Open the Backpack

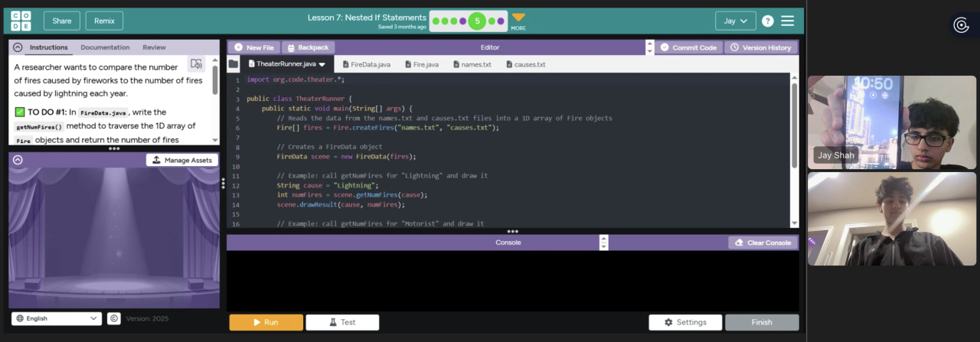[x=309, y=47]
